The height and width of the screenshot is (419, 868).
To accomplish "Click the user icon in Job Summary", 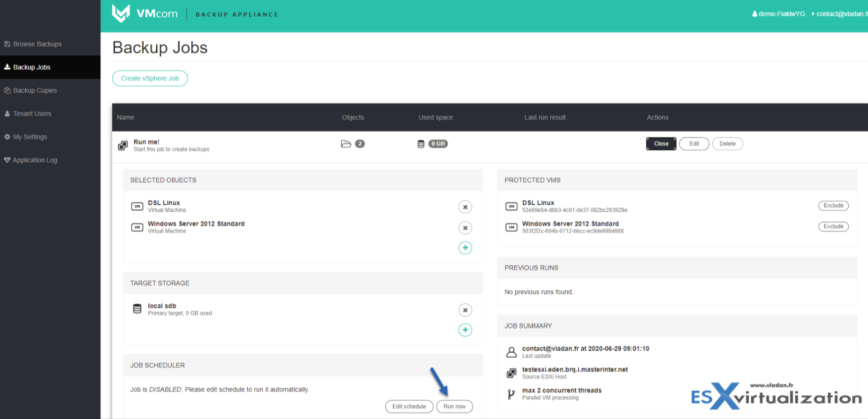I will click(x=511, y=352).
